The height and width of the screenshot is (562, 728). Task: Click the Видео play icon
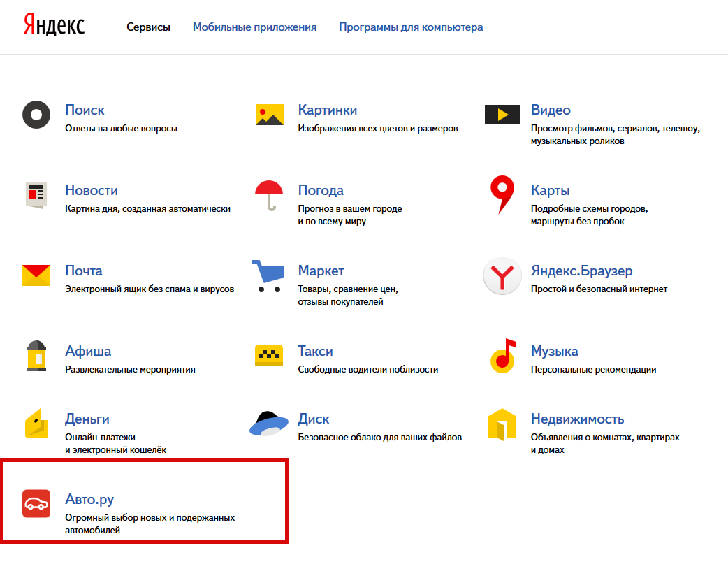tap(502, 115)
